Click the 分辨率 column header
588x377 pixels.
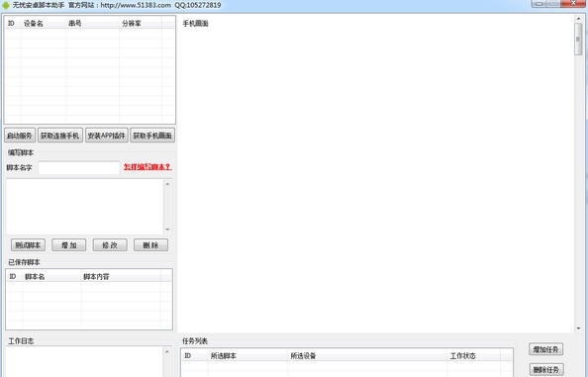click(141, 23)
